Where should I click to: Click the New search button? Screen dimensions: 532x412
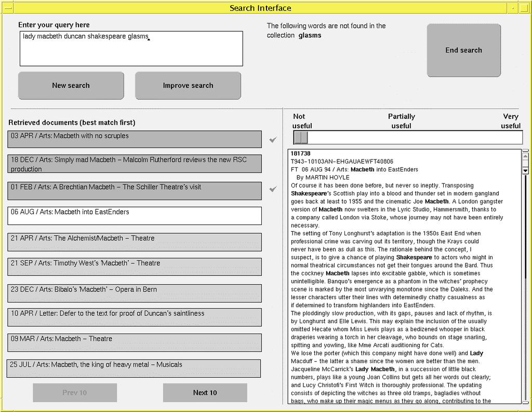click(71, 86)
